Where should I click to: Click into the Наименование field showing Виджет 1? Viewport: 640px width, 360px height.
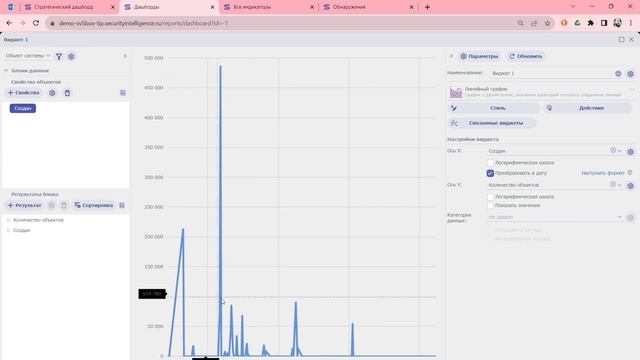[551, 73]
